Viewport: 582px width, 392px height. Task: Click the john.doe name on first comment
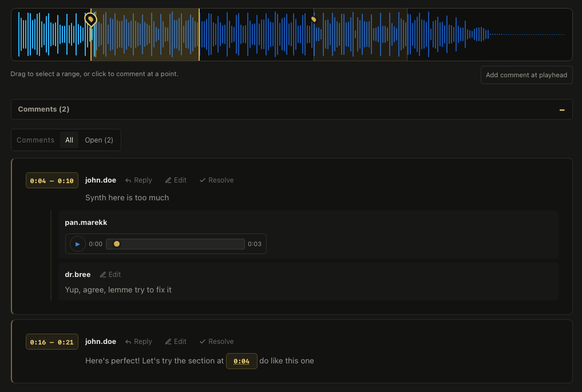(101, 180)
